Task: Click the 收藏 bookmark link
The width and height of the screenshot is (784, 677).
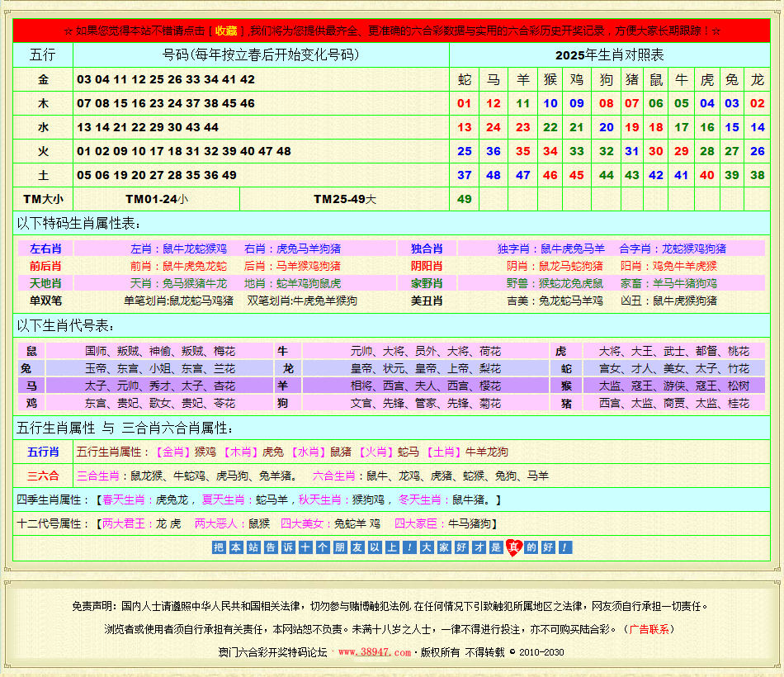Action: 226,31
